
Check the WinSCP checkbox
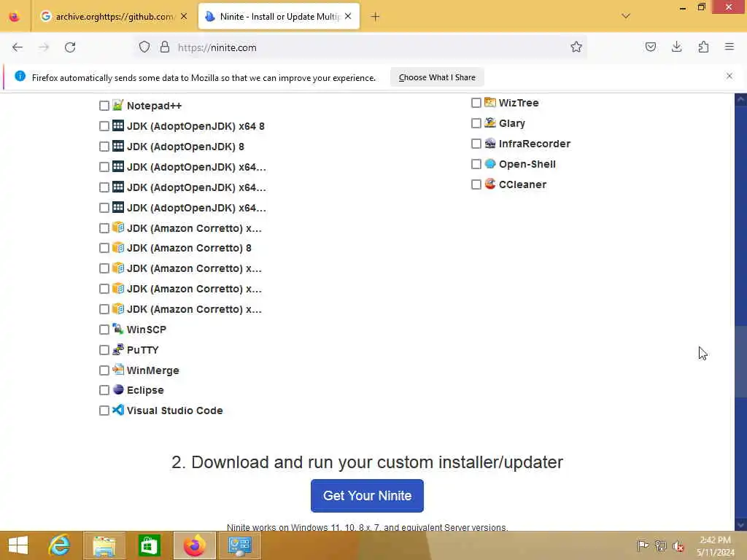(104, 330)
